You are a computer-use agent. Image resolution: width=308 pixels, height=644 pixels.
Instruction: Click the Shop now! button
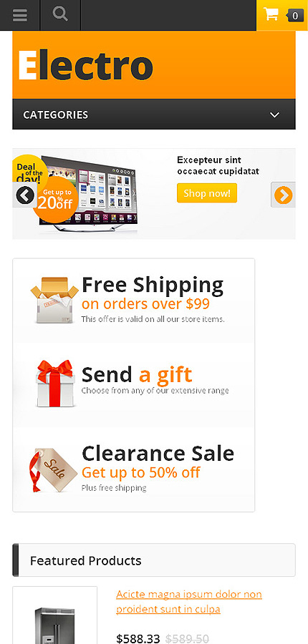tap(207, 193)
